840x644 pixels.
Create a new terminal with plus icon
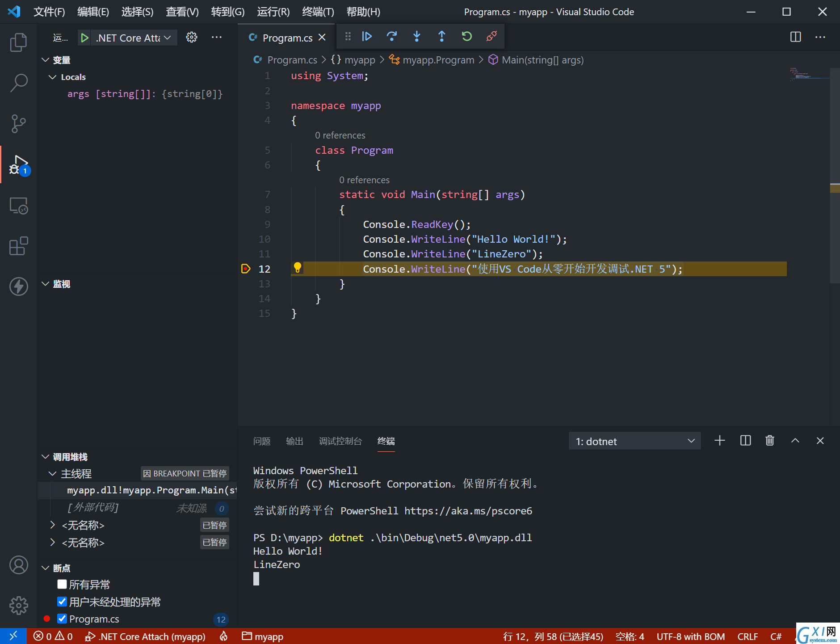pyautogui.click(x=719, y=441)
